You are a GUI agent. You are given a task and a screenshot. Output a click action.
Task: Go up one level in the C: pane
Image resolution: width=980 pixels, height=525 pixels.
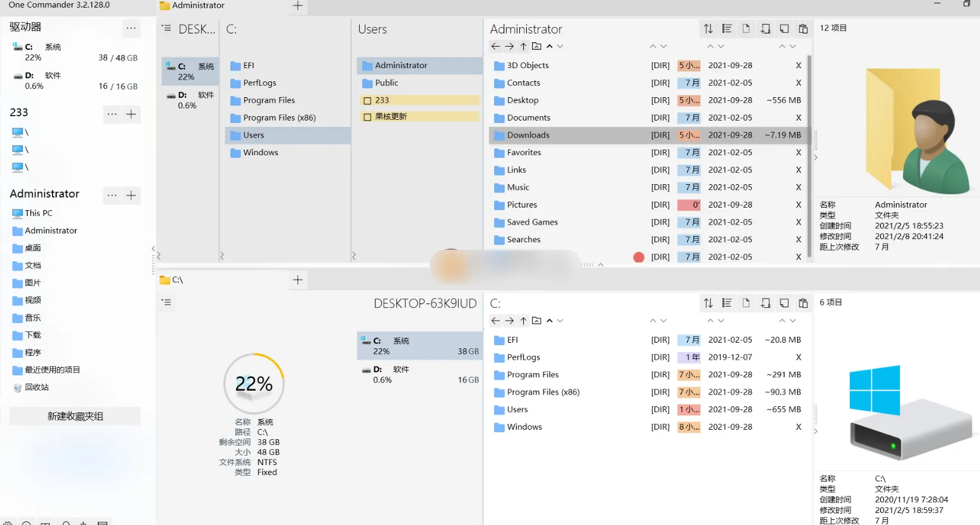point(523,321)
